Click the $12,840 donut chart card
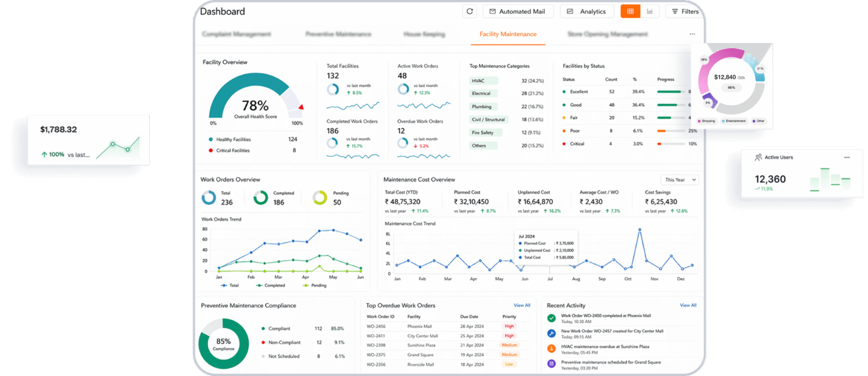 pyautogui.click(x=732, y=85)
